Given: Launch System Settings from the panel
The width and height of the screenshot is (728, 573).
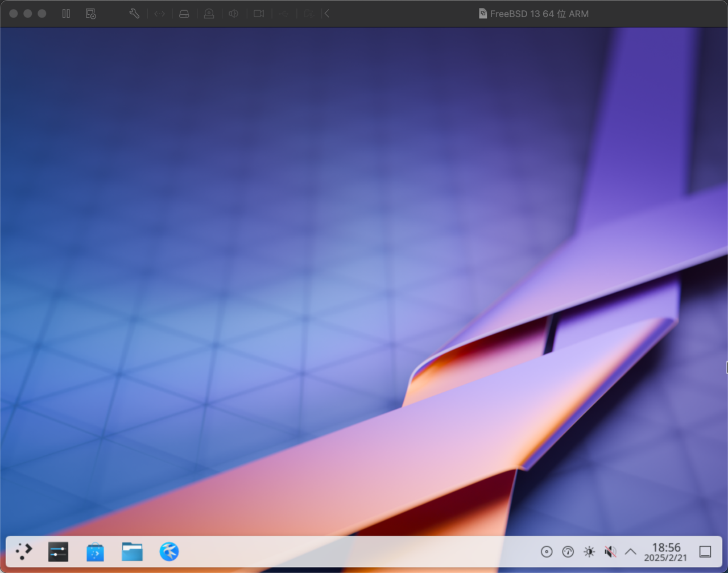Looking at the screenshot, I should point(59,551).
